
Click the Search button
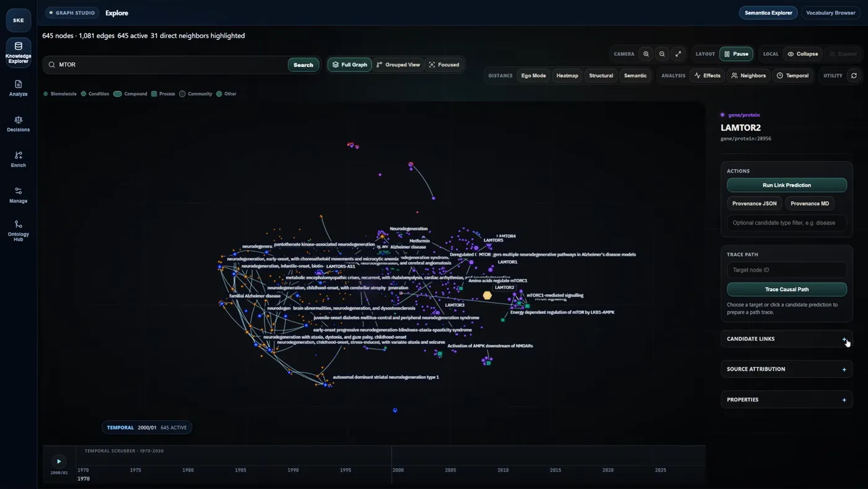[303, 65]
